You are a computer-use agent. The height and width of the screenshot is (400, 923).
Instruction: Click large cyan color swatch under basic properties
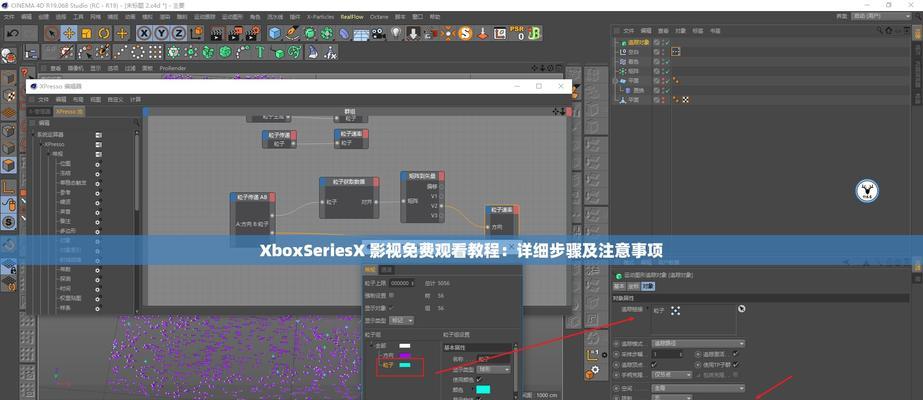tap(483, 389)
